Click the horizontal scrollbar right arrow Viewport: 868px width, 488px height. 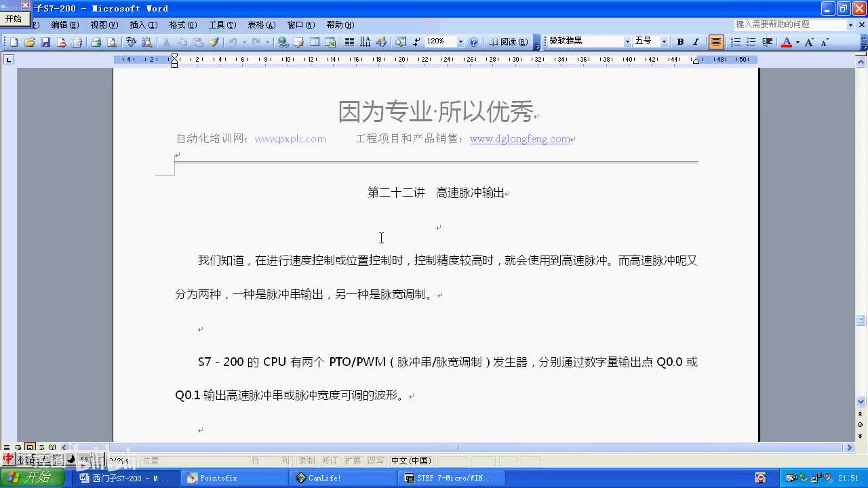(849, 447)
